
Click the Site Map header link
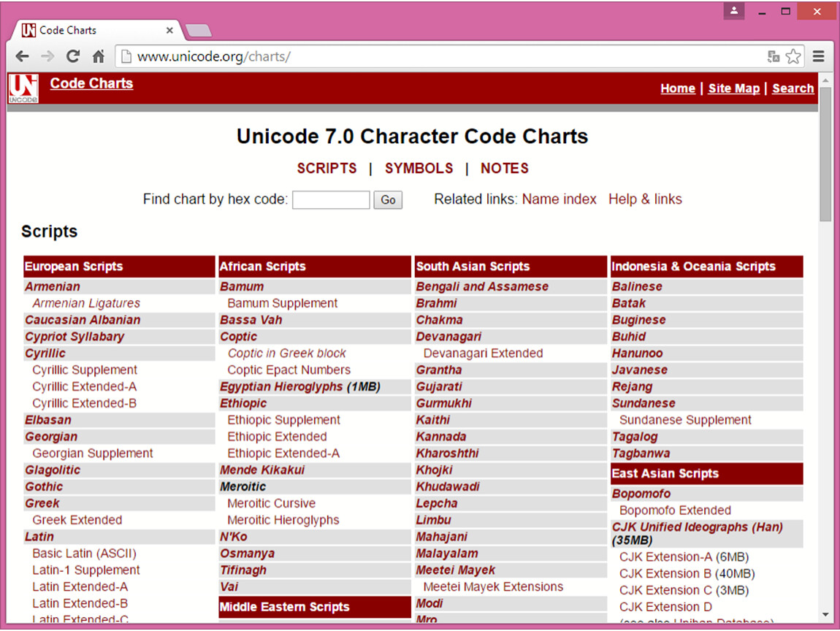[x=733, y=88]
